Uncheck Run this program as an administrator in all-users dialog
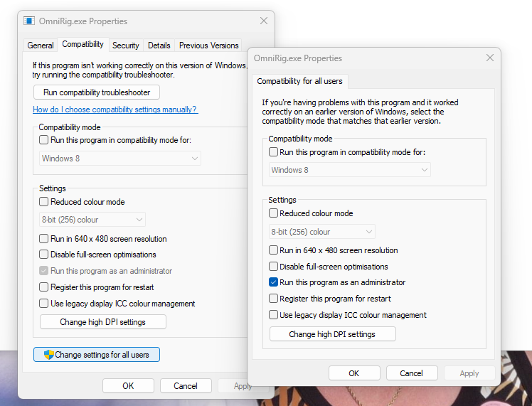This screenshot has width=532, height=406. click(273, 282)
